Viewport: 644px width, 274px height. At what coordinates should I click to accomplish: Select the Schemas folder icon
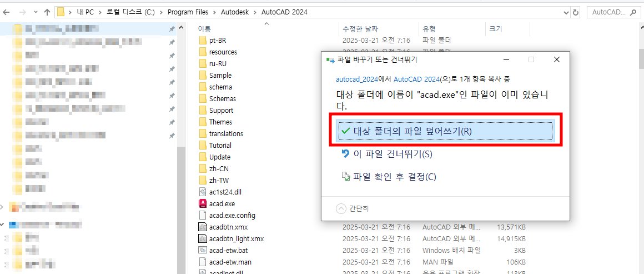[203, 99]
